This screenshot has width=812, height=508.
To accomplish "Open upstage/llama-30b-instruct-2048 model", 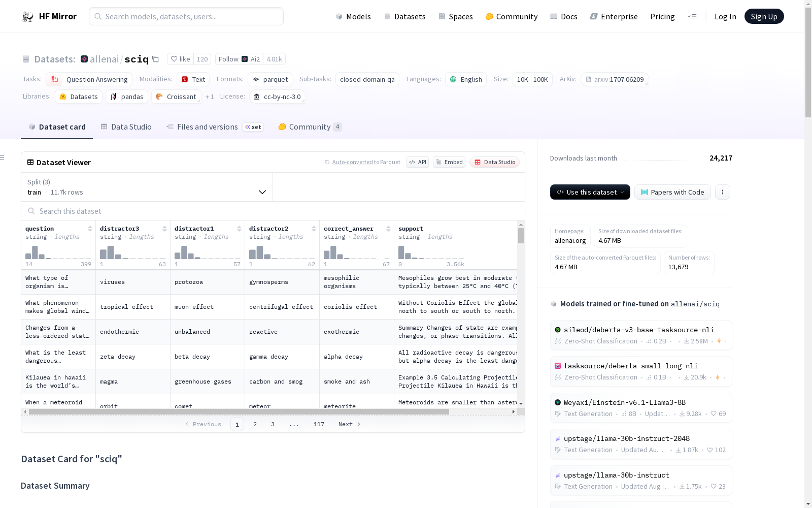I will tap(641, 444).
